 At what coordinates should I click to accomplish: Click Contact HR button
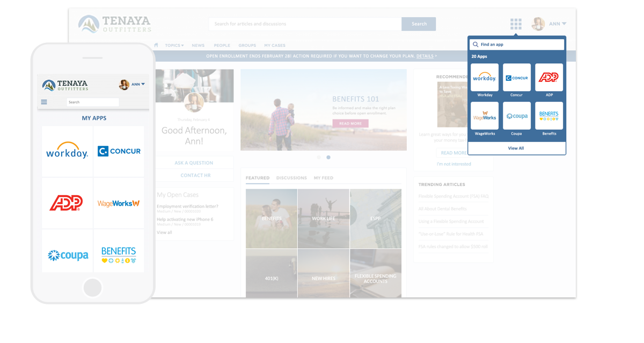pos(195,175)
